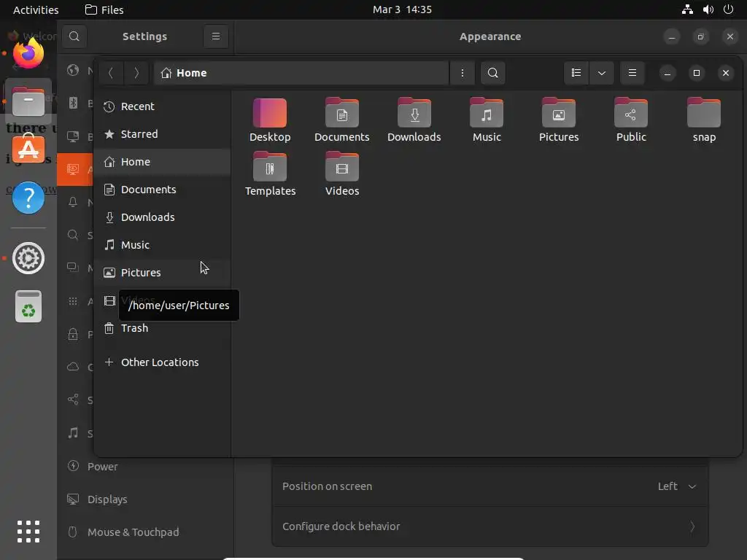This screenshot has height=560, width=747.
Task: Open the clock showing Mar 3 14:35
Action: point(402,9)
